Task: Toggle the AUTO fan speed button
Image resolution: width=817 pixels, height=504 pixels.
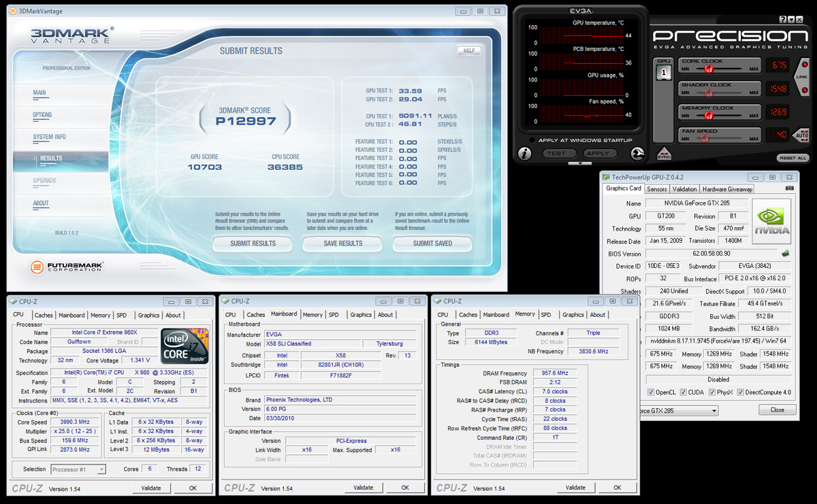Action: 802,135
